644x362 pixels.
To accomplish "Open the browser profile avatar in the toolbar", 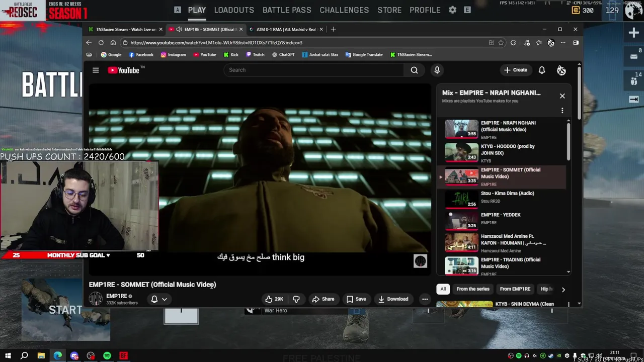I will tap(551, 43).
